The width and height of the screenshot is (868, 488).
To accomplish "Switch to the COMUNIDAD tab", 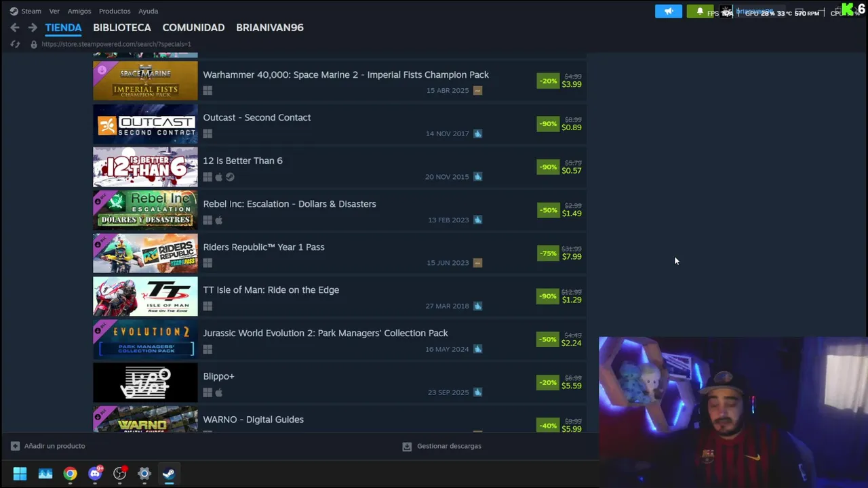I will [193, 28].
